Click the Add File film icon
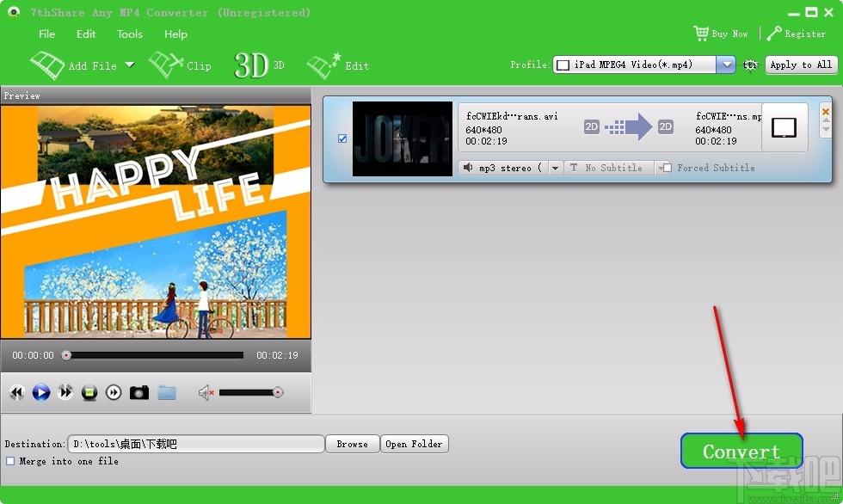 pyautogui.click(x=47, y=65)
